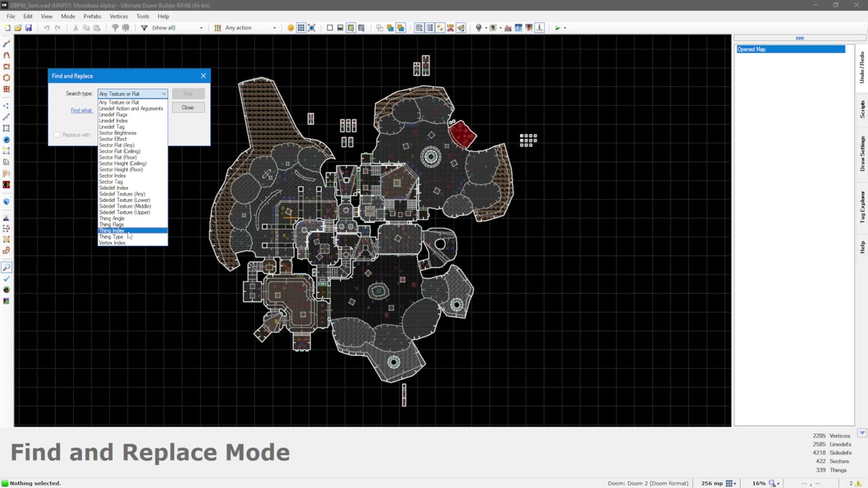
Task: Enable the 'Replace with' checkbox
Action: point(57,135)
